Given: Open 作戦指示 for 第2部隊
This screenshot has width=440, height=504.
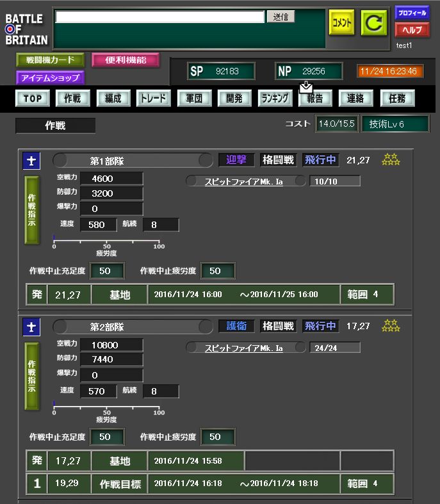Looking at the screenshot, I should (32, 376).
